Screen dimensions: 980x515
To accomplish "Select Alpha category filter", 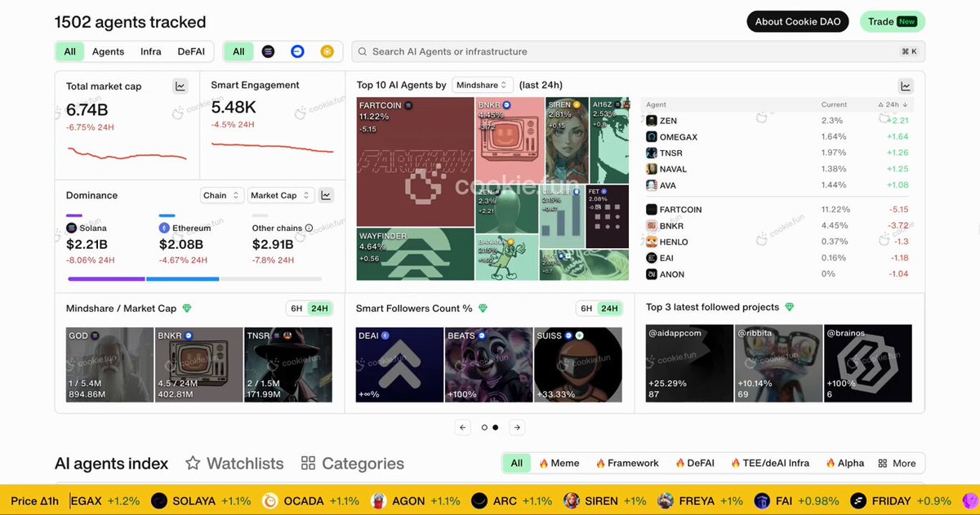I will coord(844,463).
